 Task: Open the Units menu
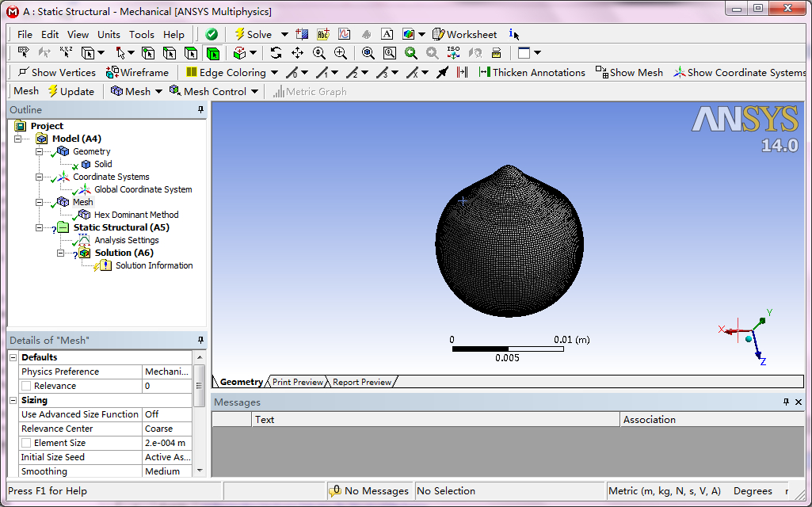click(109, 34)
